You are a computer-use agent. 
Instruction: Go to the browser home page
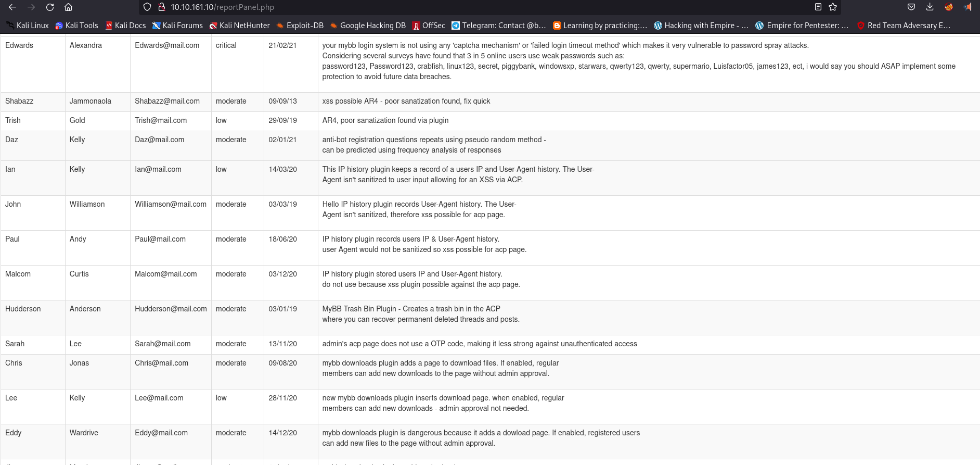(x=68, y=7)
